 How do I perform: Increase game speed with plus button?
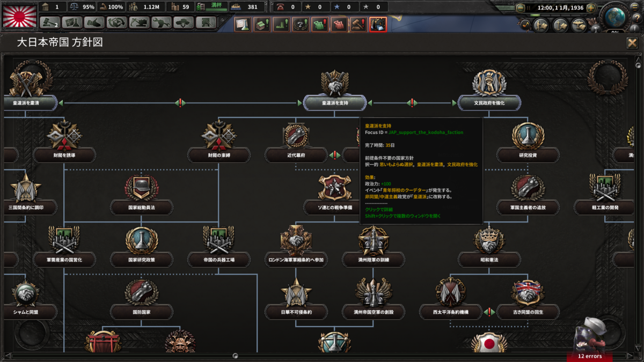[x=591, y=8]
